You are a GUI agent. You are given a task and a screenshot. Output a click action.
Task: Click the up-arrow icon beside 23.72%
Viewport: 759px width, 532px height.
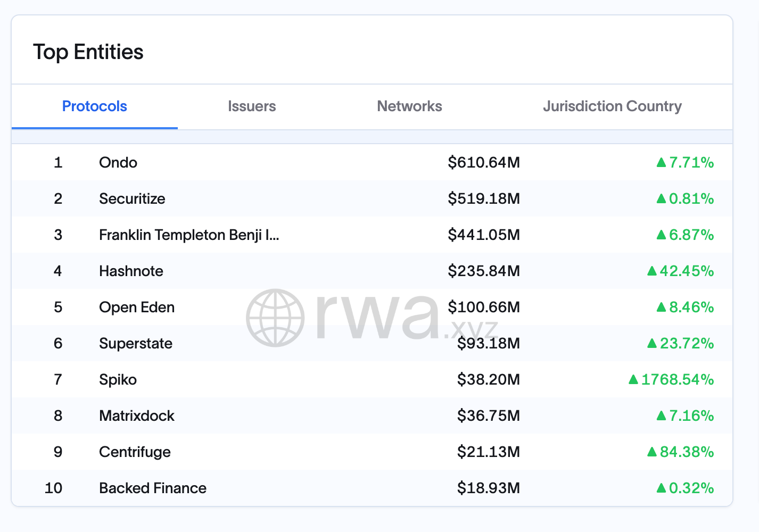click(652, 343)
